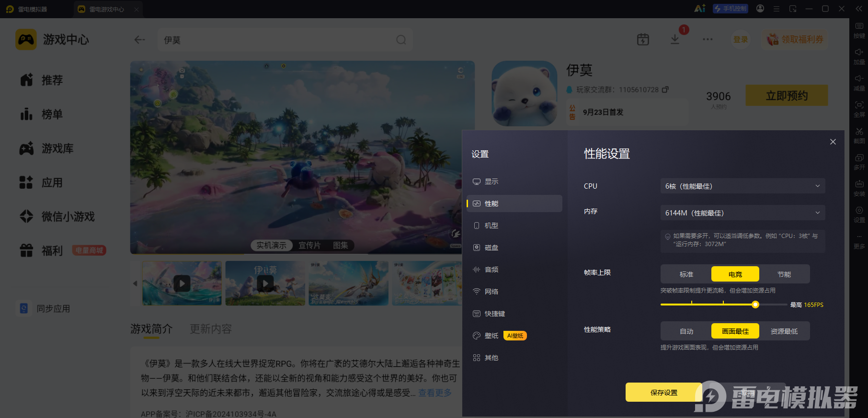
Task: Select 资源最低 performance strategy
Action: click(x=784, y=331)
